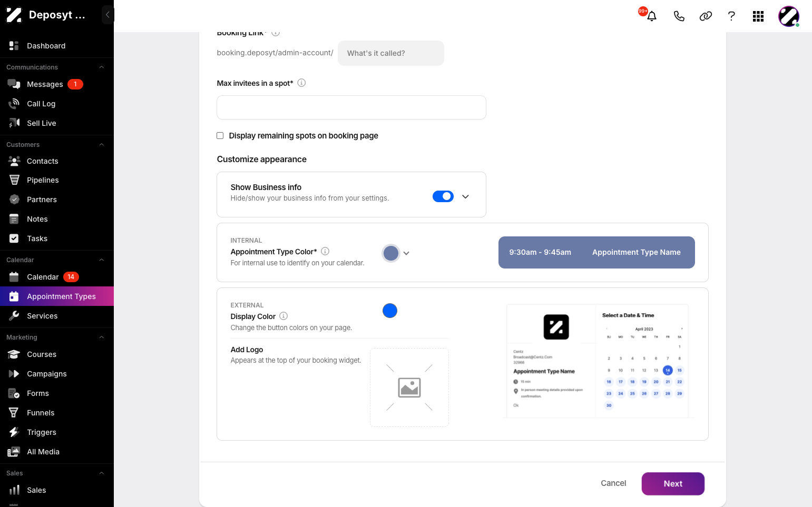The width and height of the screenshot is (812, 507).
Task: Open Pipelines from the sidebar
Action: (x=57, y=180)
